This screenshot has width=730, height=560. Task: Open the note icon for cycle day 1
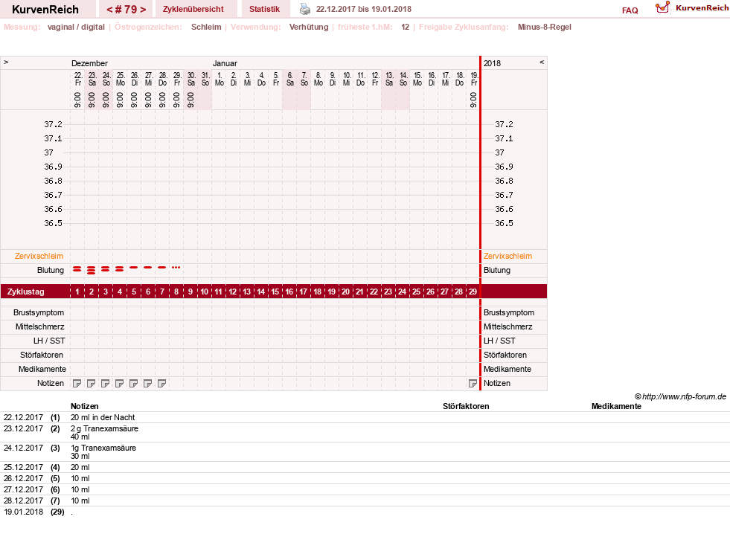click(77, 384)
